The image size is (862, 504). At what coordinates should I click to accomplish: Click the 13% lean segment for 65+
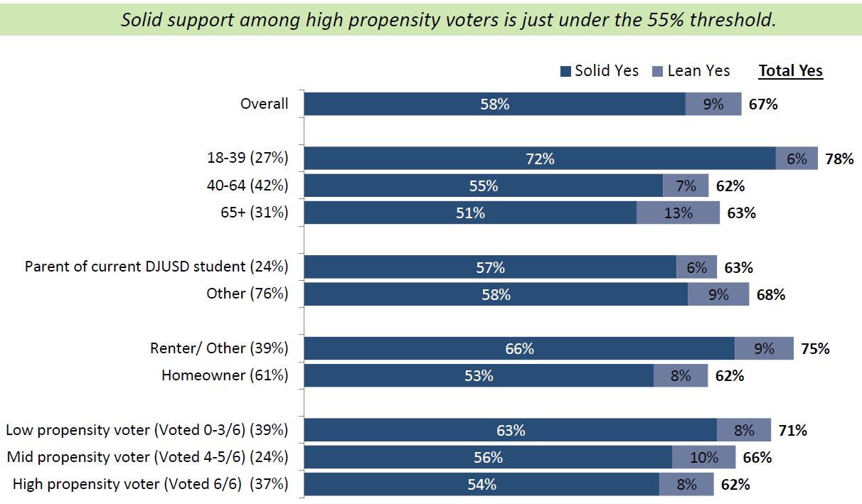click(678, 213)
